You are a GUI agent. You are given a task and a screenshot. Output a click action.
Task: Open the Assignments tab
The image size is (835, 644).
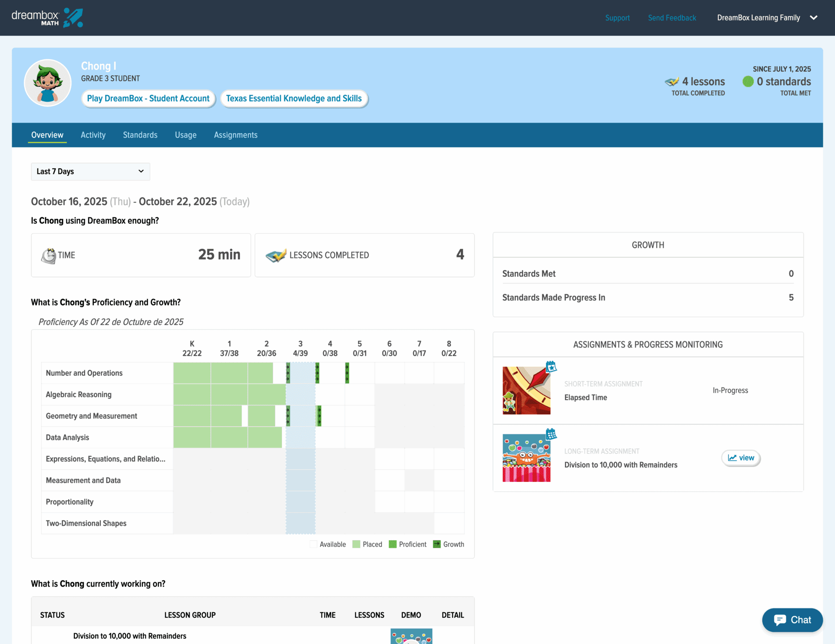[235, 135]
